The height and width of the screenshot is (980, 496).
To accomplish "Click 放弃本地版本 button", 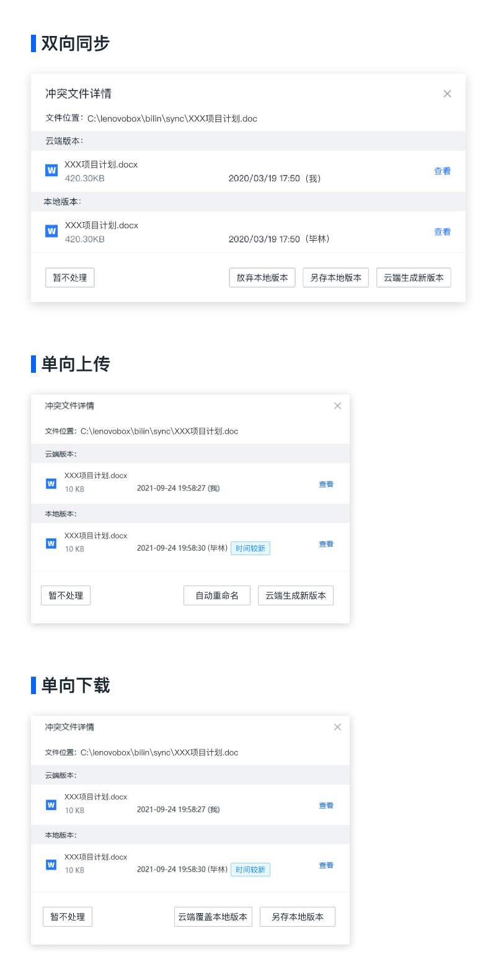I will pyautogui.click(x=262, y=278).
